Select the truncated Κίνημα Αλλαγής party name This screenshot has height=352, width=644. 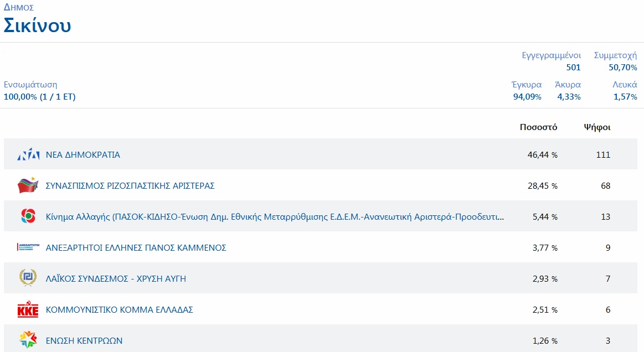[x=275, y=217]
